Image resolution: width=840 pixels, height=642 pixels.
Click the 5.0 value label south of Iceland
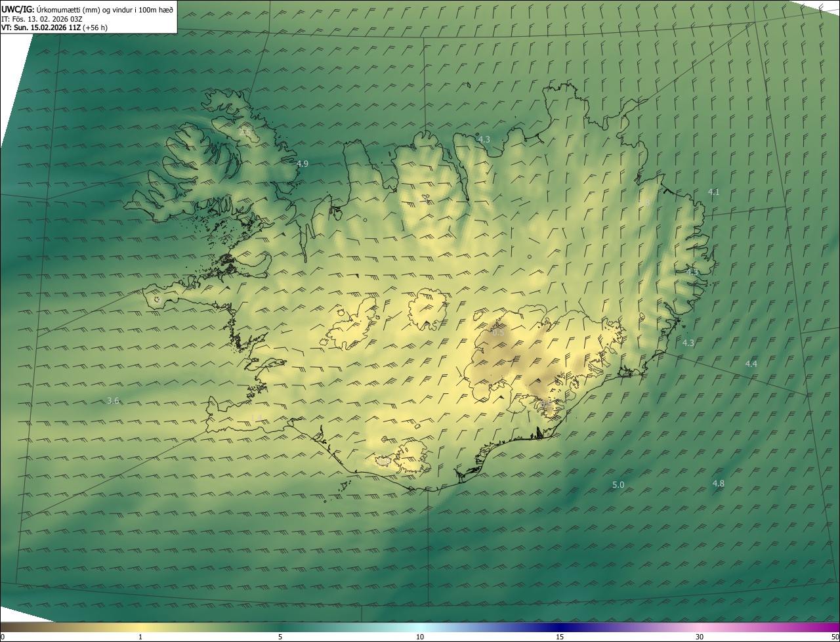pyautogui.click(x=618, y=484)
